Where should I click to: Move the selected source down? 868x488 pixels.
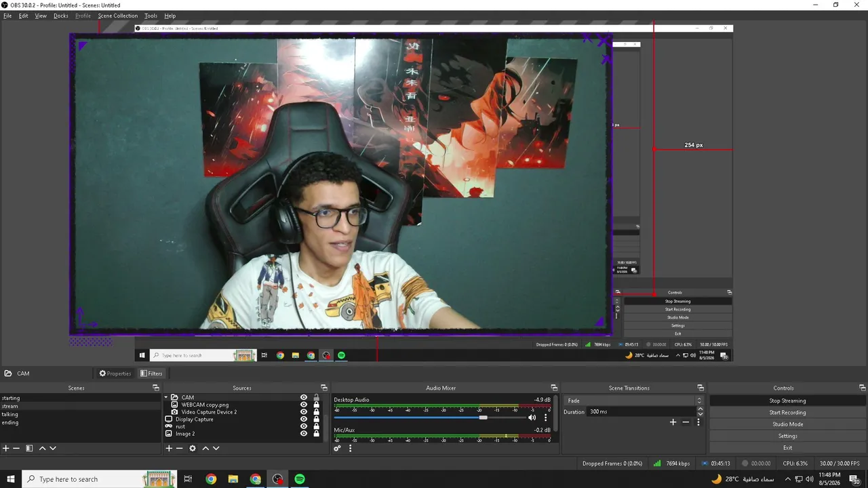point(216,448)
